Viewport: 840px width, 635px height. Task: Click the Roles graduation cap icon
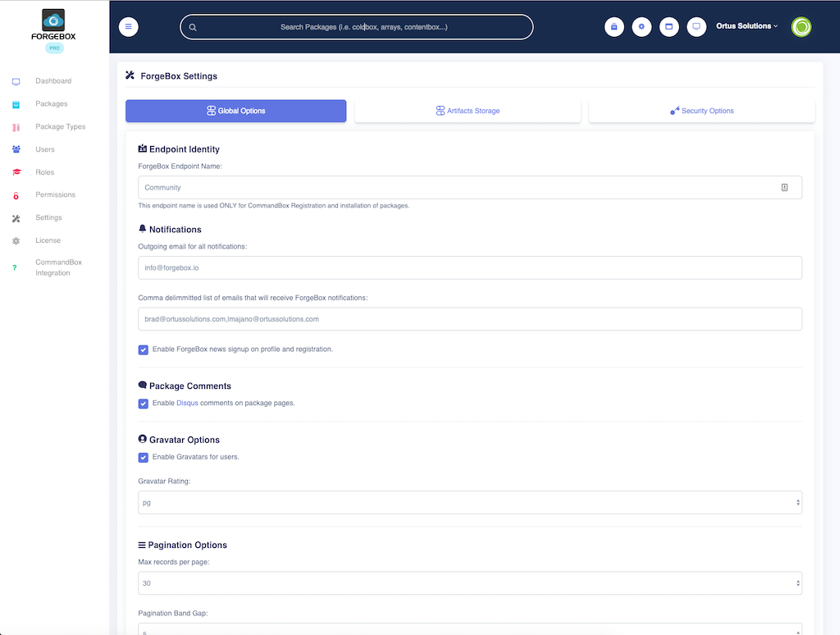(x=16, y=172)
